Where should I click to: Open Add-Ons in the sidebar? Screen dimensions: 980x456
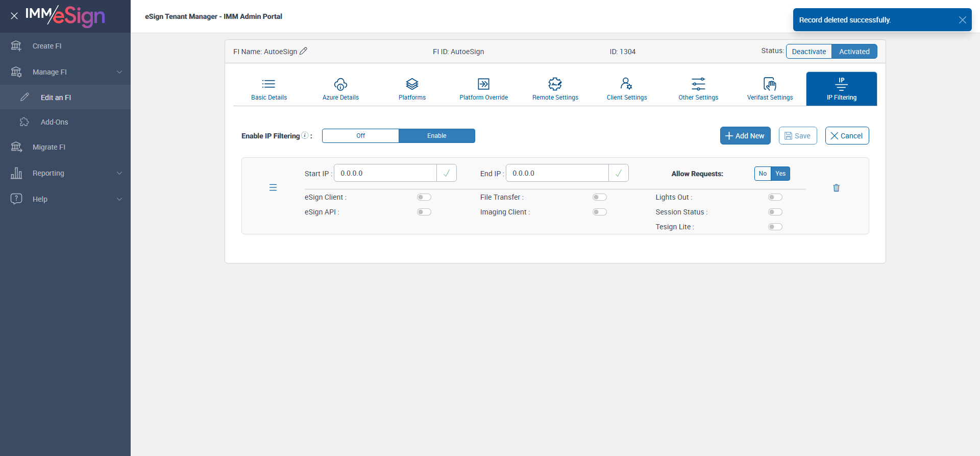pyautogui.click(x=65, y=122)
